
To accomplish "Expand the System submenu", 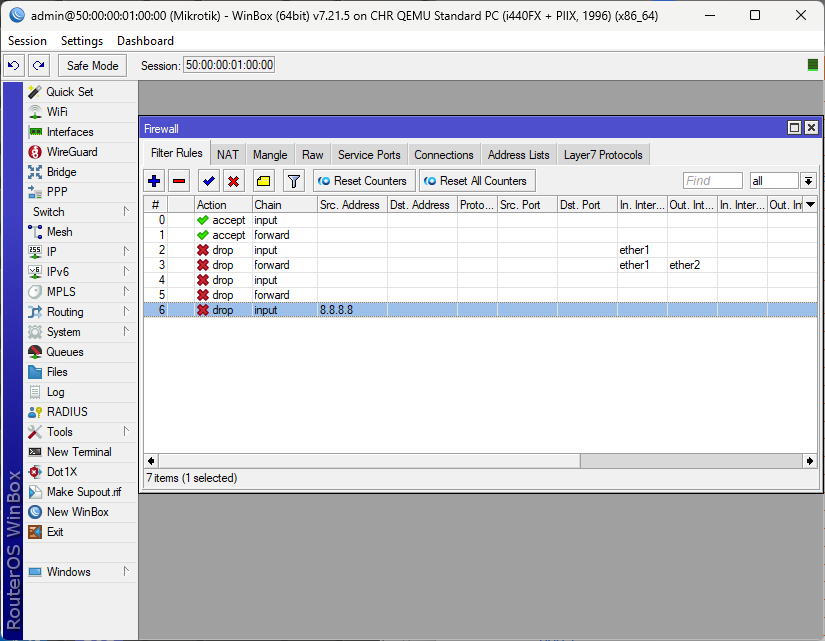I will point(79,332).
